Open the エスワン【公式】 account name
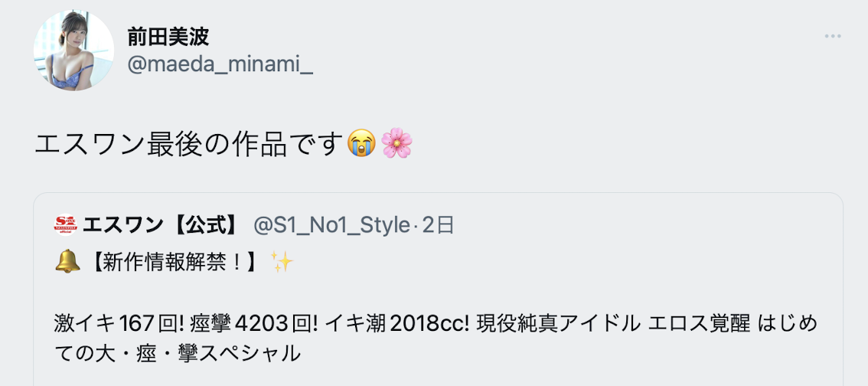Screen dimensions: 868x386 click(163, 225)
